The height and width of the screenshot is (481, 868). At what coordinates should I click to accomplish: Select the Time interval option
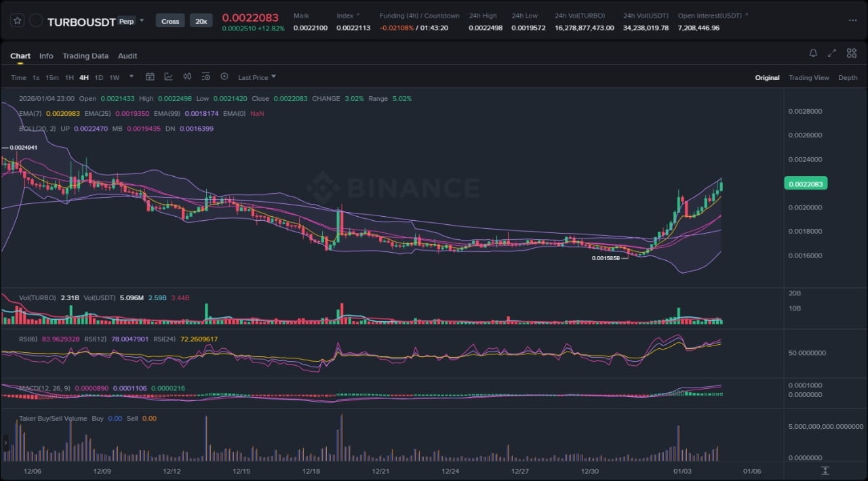(x=18, y=78)
